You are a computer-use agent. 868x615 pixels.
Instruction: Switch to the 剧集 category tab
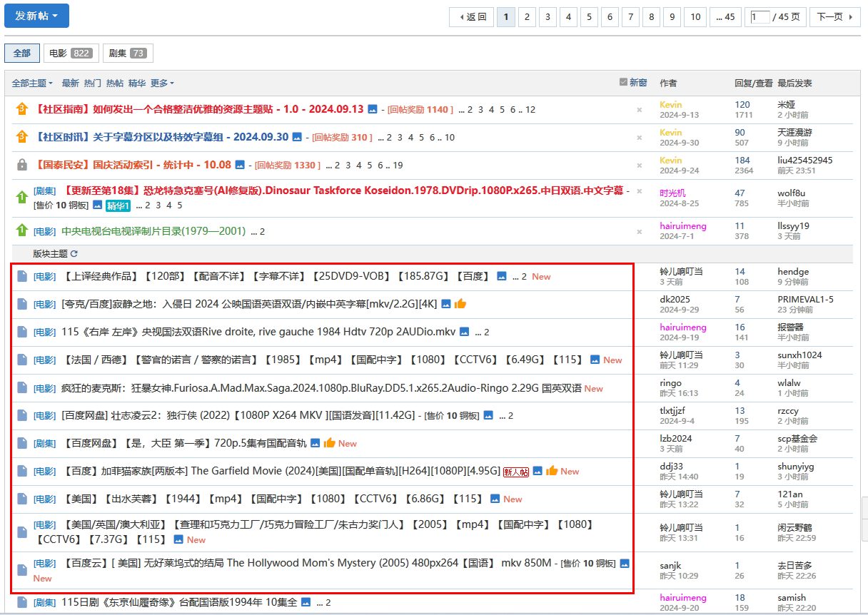[128, 54]
